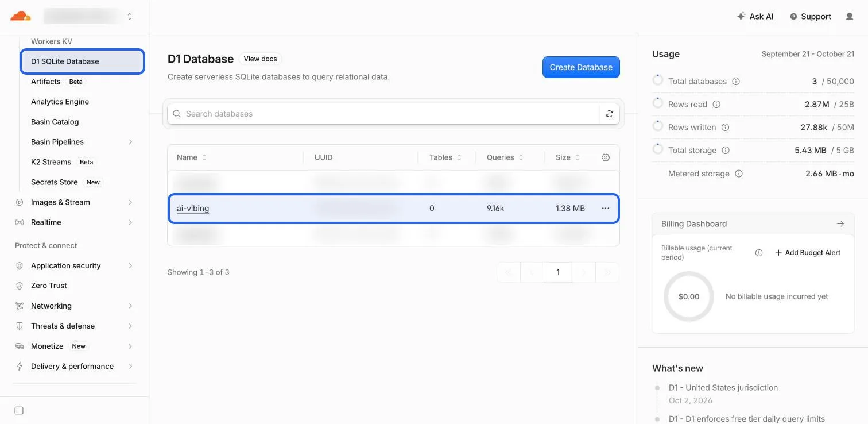Show info for Total databases
868x424 pixels.
[x=736, y=82]
